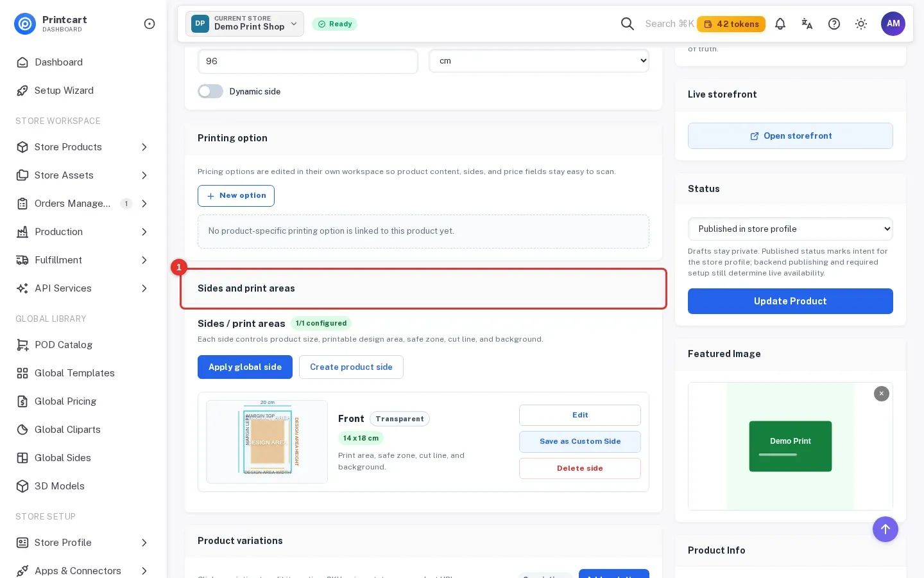Open the AM user avatar menu
Screen dimensions: 924x578
tap(893, 24)
